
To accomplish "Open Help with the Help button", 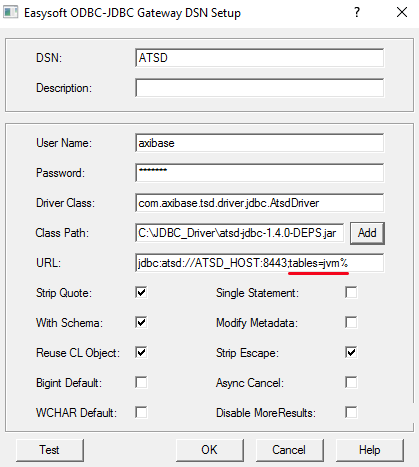I will (370, 450).
